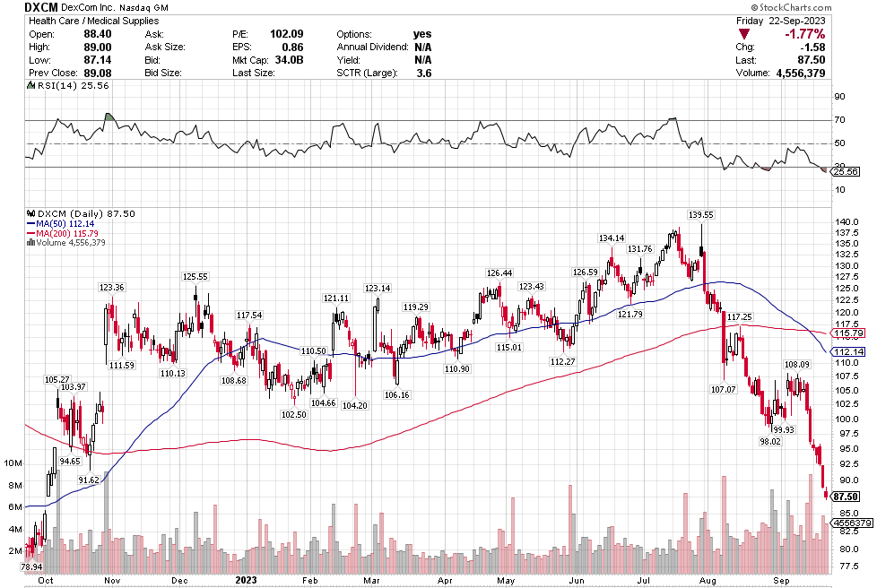Click the RSI 25.56 value flag
This screenshot has height=588, width=877.
[x=846, y=171]
